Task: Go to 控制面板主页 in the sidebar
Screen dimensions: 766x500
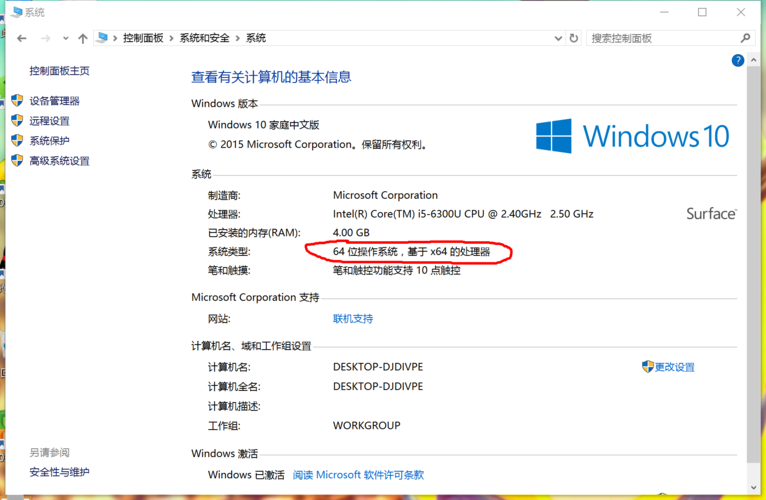Action: [x=59, y=71]
